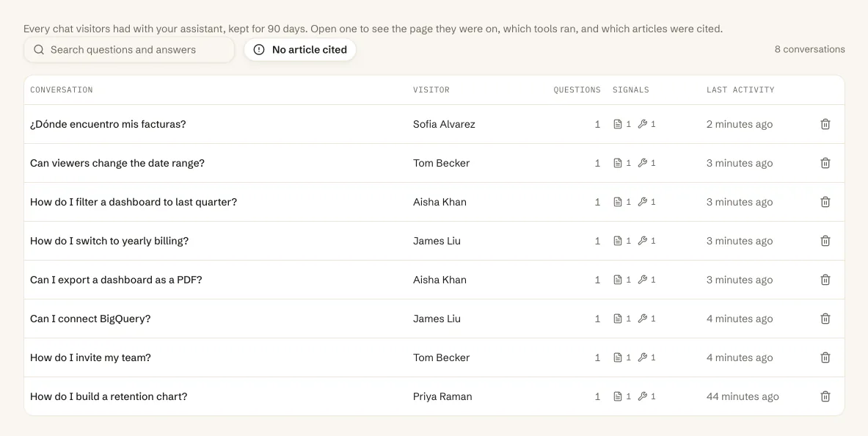
Task: Click Tom Becker in the invite my team row
Action: click(x=441, y=357)
